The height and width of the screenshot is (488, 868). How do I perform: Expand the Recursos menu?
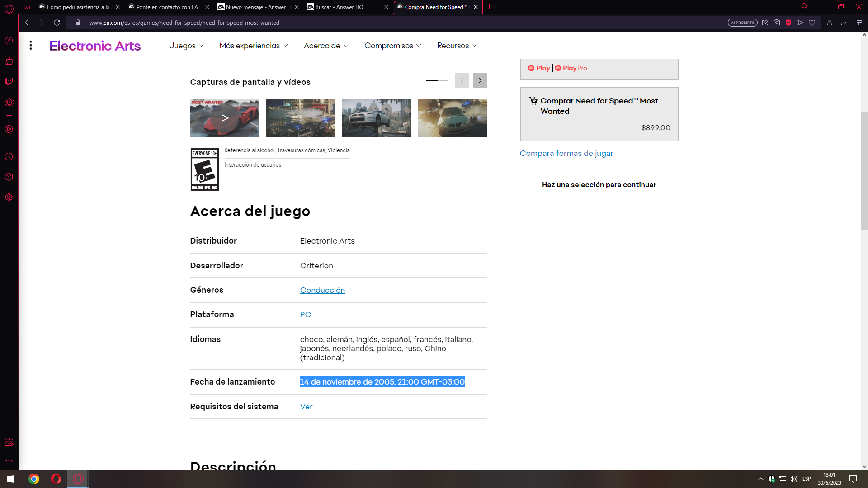[457, 46]
